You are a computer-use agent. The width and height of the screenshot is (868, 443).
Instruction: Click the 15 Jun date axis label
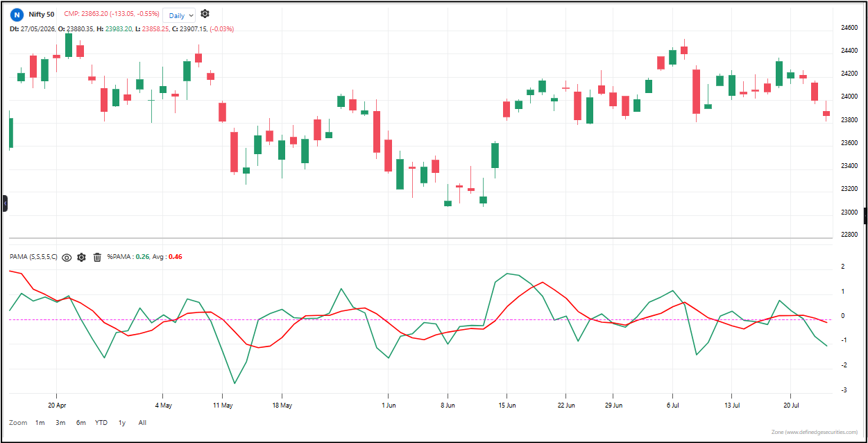pyautogui.click(x=507, y=404)
